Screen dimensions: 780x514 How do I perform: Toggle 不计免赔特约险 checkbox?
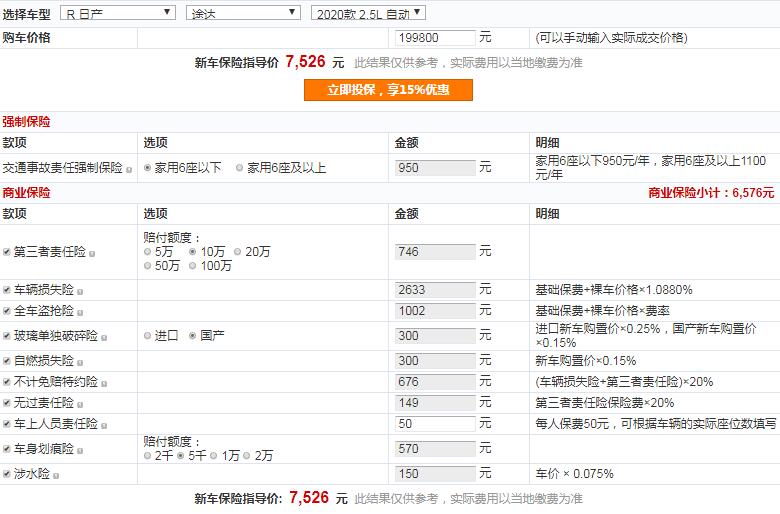click(6, 382)
